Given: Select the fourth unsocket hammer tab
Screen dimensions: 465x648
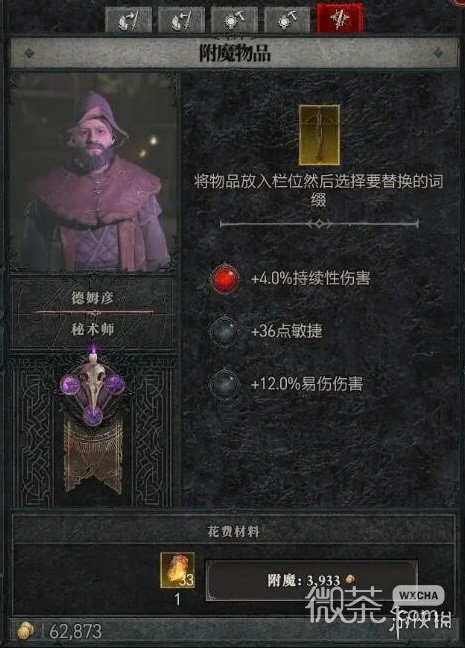Looking at the screenshot, I should (x=287, y=19).
